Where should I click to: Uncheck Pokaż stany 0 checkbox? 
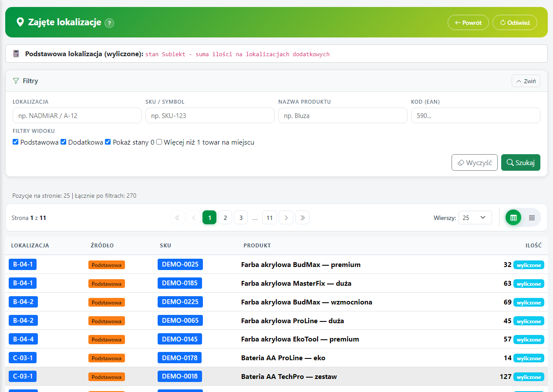108,142
